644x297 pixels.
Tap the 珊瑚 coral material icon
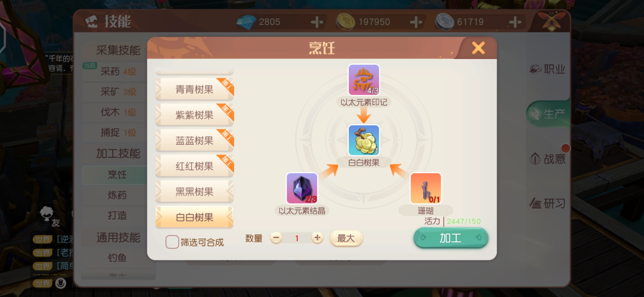pyautogui.click(x=425, y=188)
